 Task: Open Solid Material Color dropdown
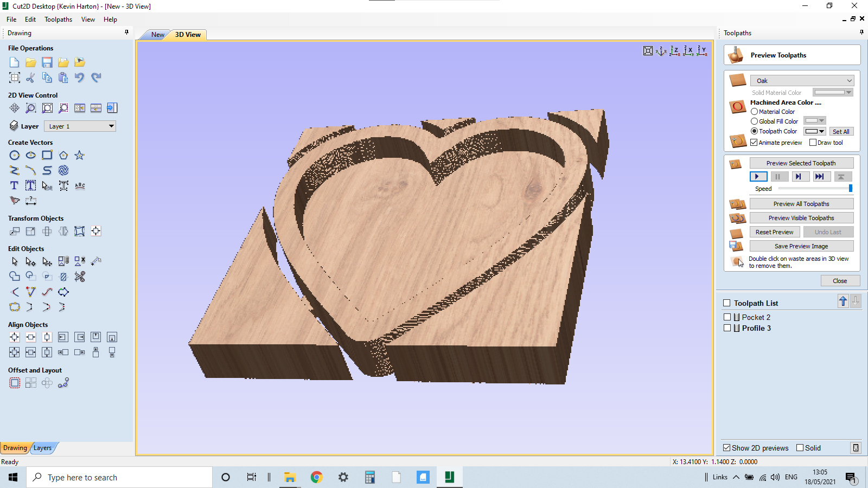tap(833, 93)
